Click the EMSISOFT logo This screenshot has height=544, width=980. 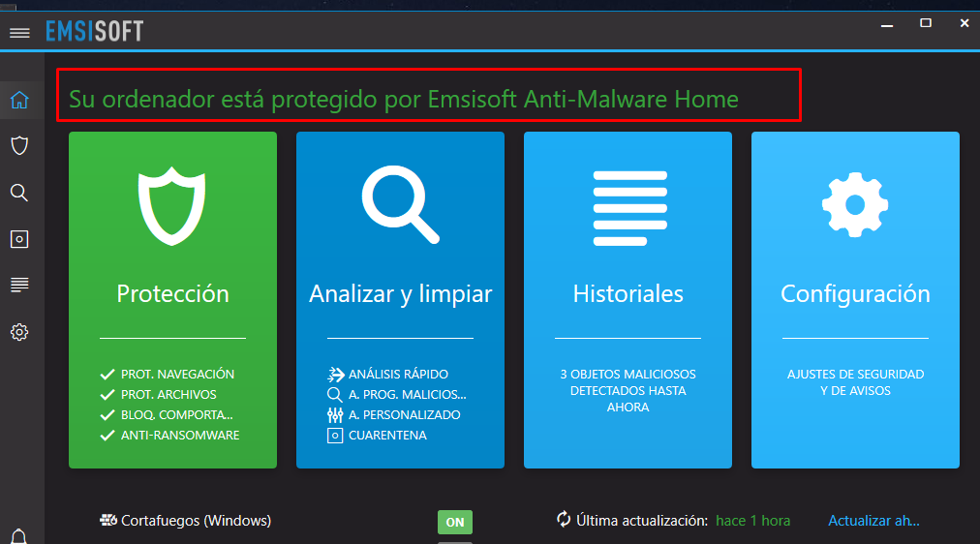(x=94, y=31)
